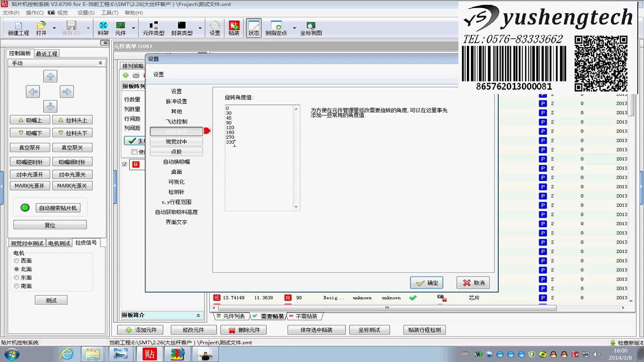Select 视觉对中 in settings list
Viewport: 644px width, 362px height.
(x=176, y=141)
